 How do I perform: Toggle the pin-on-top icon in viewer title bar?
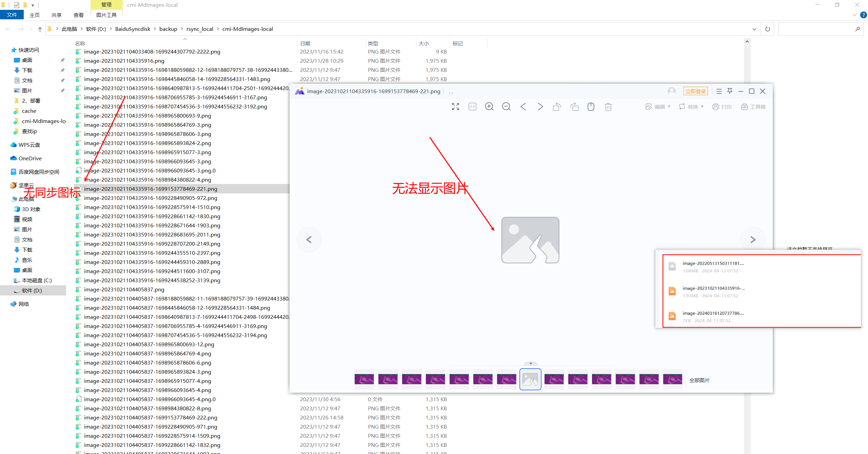pyautogui.click(x=730, y=91)
